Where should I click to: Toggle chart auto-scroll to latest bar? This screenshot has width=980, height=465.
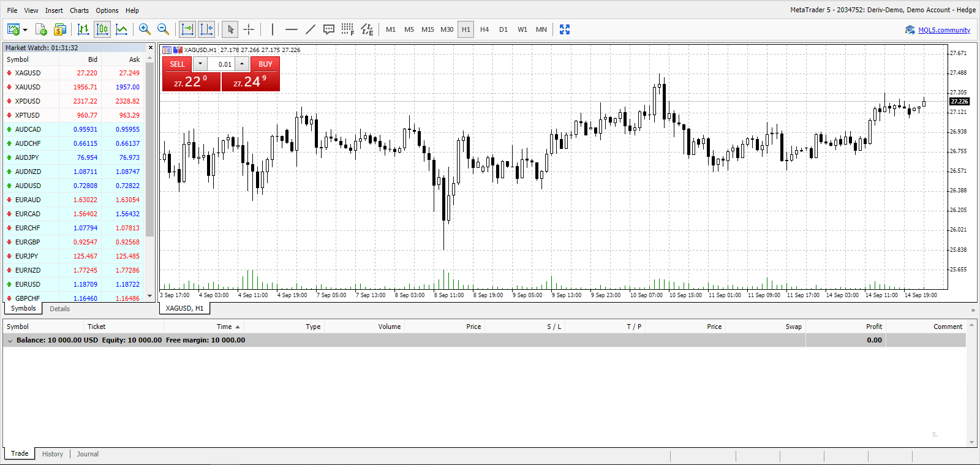click(x=187, y=29)
